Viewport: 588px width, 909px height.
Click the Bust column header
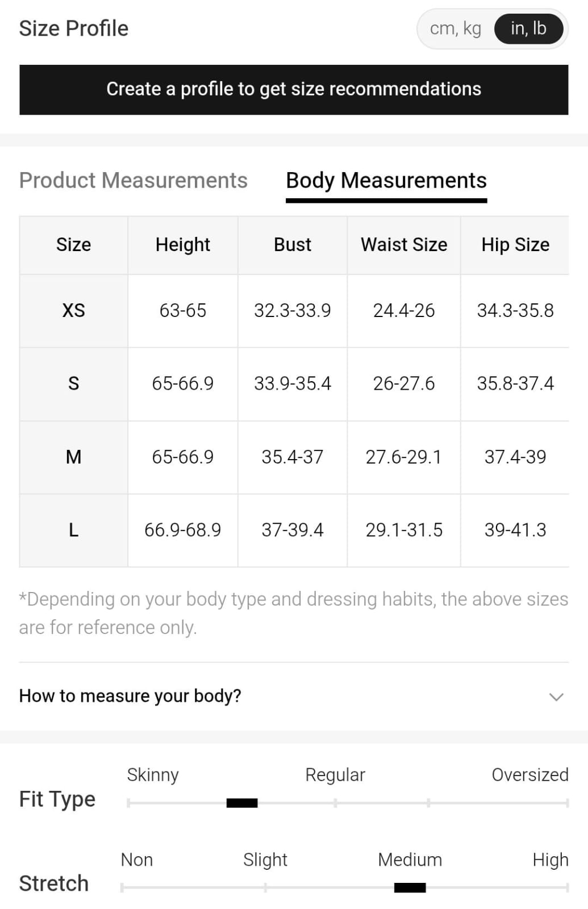293,245
